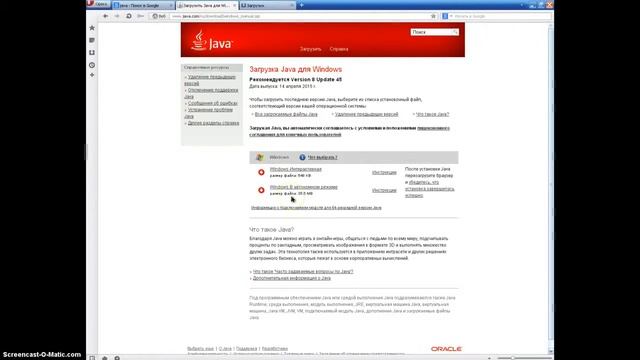
Task: Open Убедитесь, что установка завершилась успешно link
Action: coord(429,189)
